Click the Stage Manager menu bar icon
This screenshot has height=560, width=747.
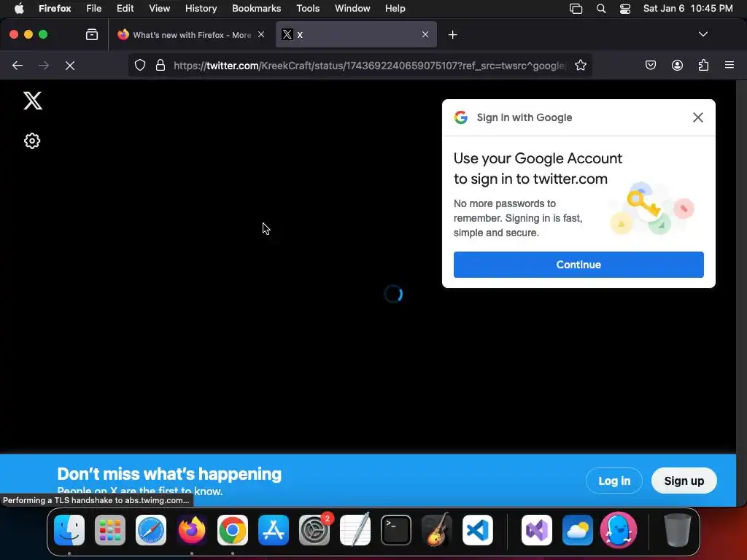[576, 9]
